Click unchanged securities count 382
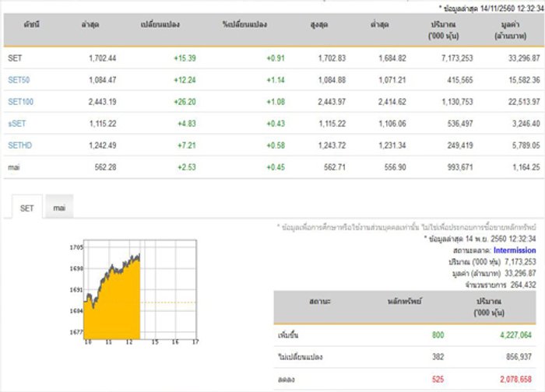Viewport: 545px width, 392px height. tap(438, 357)
